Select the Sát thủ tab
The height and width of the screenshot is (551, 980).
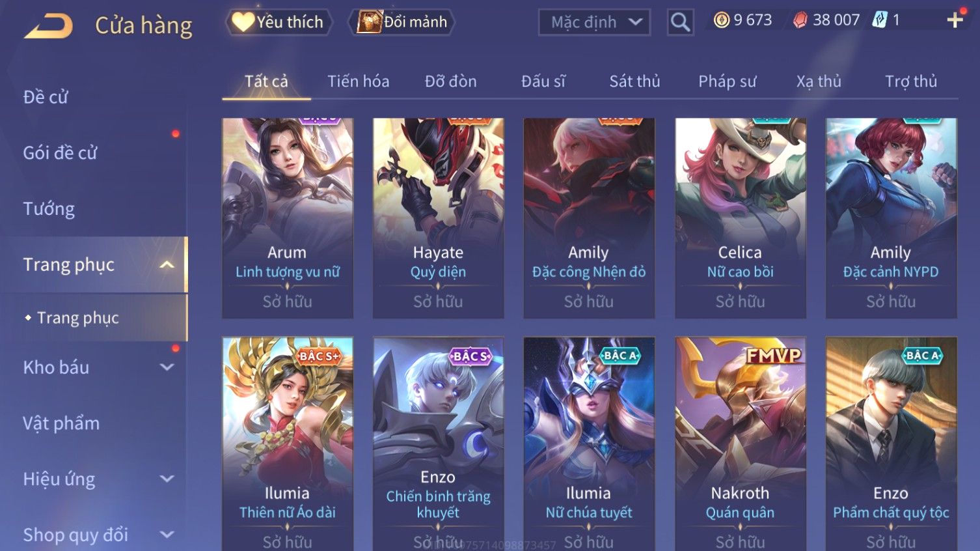[634, 81]
